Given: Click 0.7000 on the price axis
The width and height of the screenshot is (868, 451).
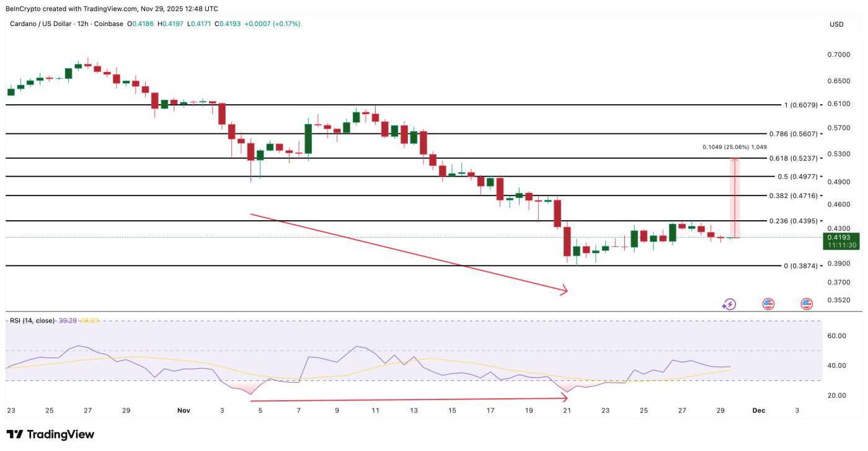Looking at the screenshot, I should click(x=838, y=55).
